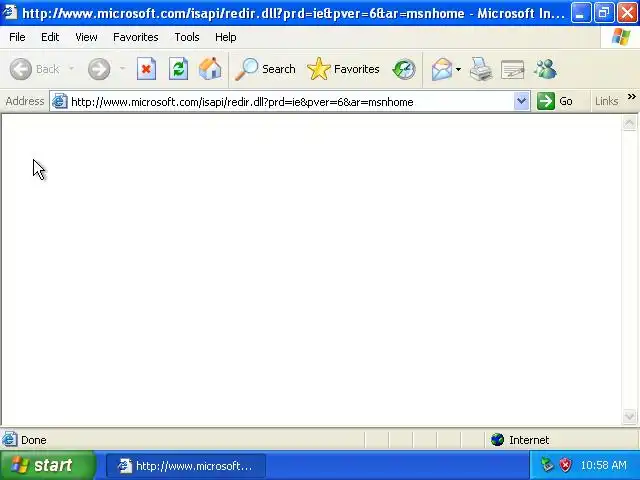Open the Messenger people icon
This screenshot has height=480, width=640.
(545, 69)
